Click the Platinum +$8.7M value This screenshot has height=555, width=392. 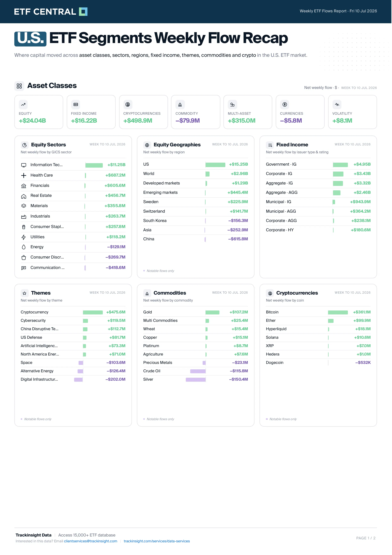[241, 346]
